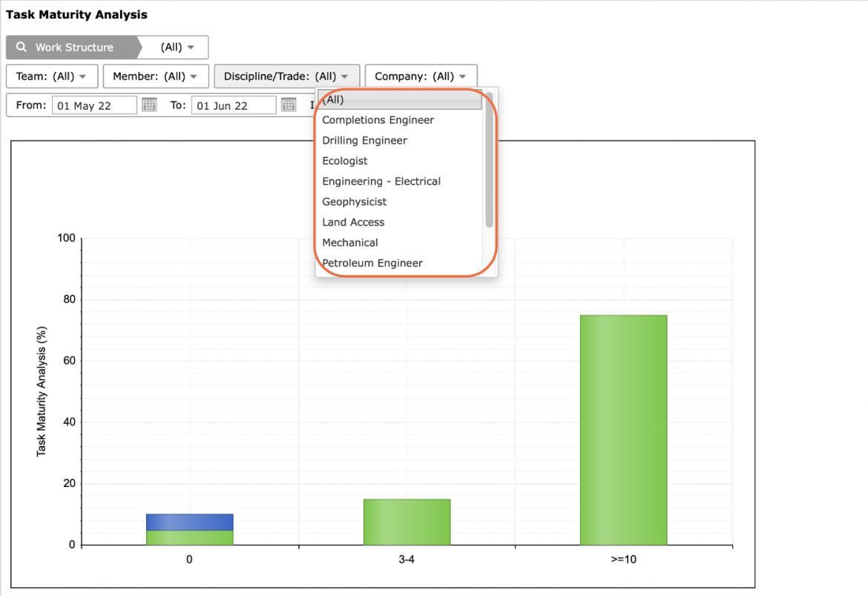Click the To date input field
This screenshot has width=868, height=596.
click(x=234, y=105)
